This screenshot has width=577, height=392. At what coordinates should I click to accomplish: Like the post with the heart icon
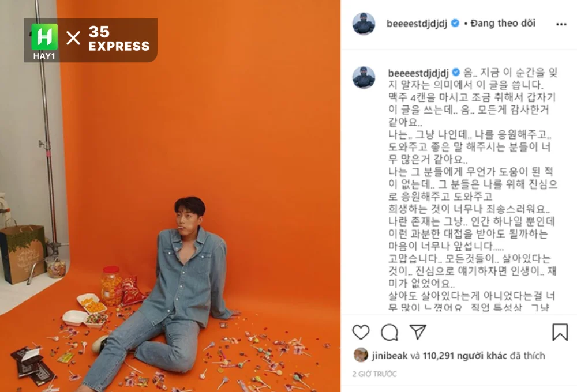[x=361, y=332]
